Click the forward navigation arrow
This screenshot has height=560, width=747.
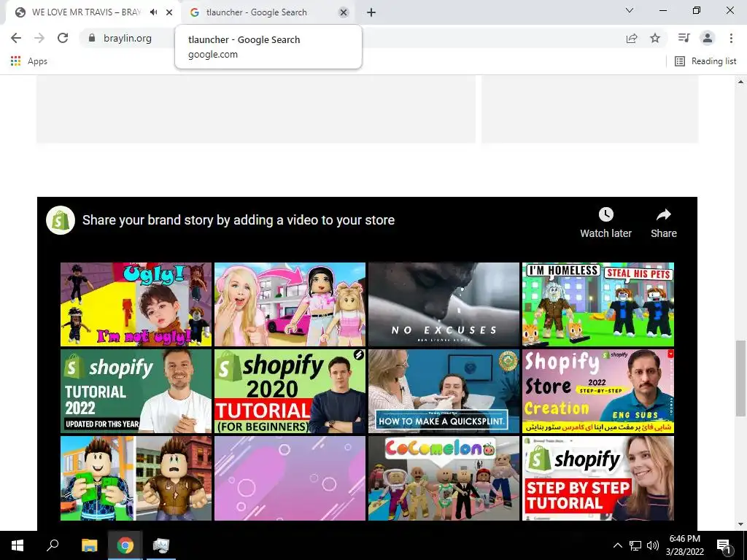coord(39,38)
